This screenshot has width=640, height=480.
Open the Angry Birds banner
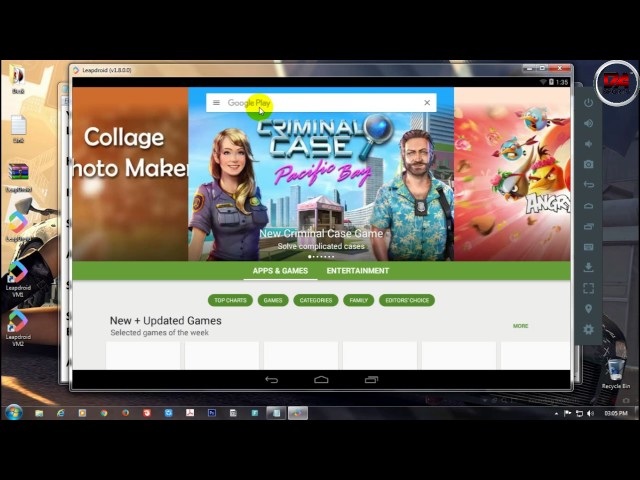[x=512, y=174]
